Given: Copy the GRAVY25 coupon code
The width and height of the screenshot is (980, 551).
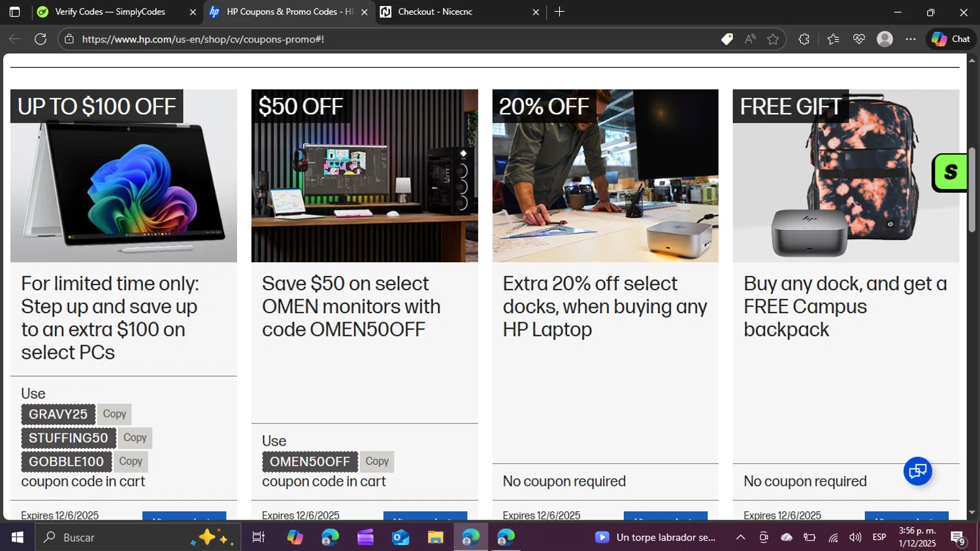Looking at the screenshot, I should [x=114, y=414].
